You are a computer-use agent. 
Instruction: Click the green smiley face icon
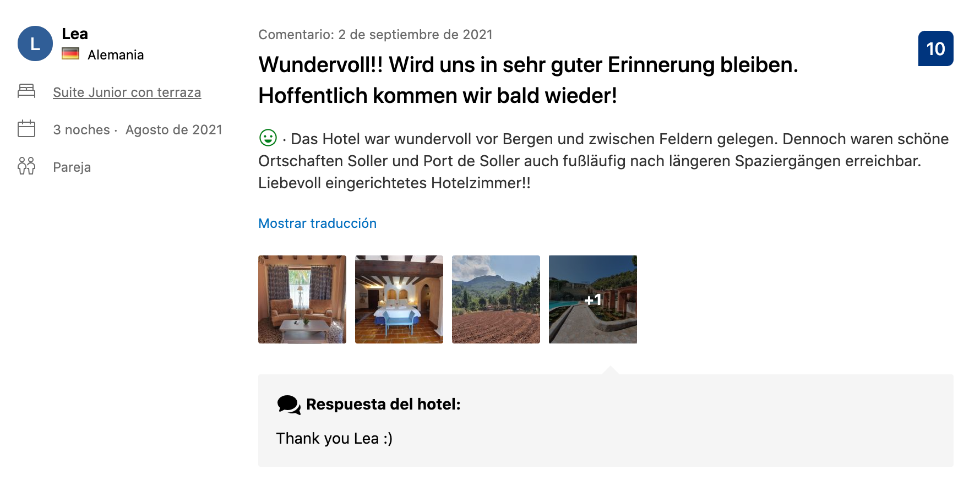click(x=268, y=138)
